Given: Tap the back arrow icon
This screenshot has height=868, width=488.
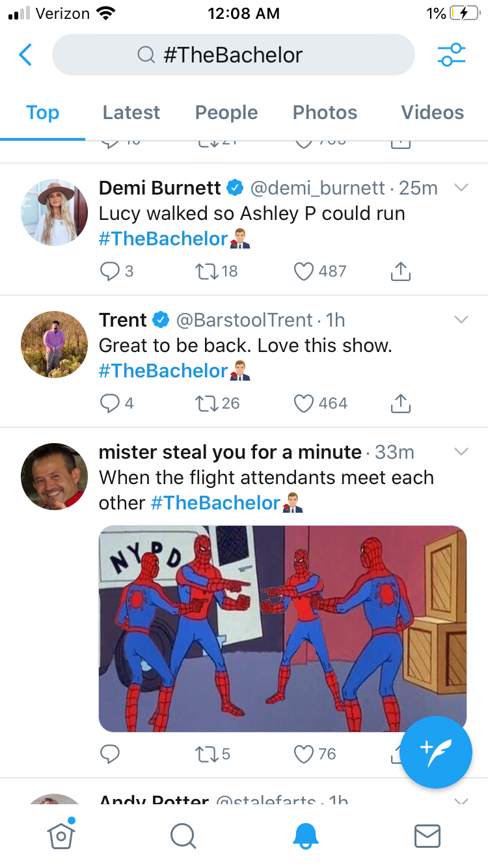Looking at the screenshot, I should pyautogui.click(x=25, y=55).
